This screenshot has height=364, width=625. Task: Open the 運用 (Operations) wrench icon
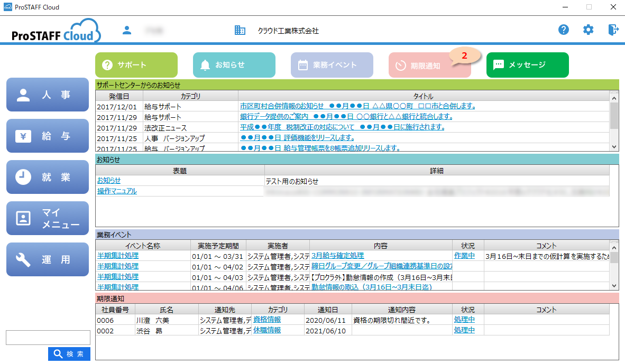(47, 259)
